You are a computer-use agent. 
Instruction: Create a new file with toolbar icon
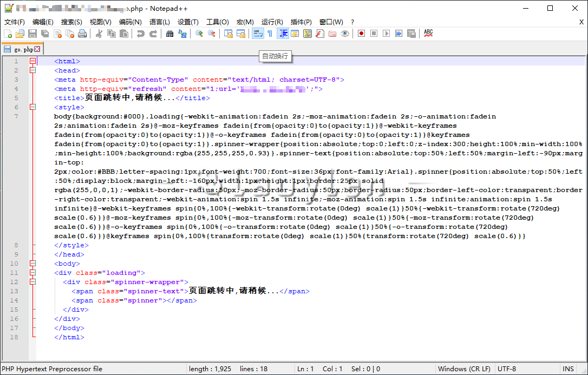pos(8,34)
